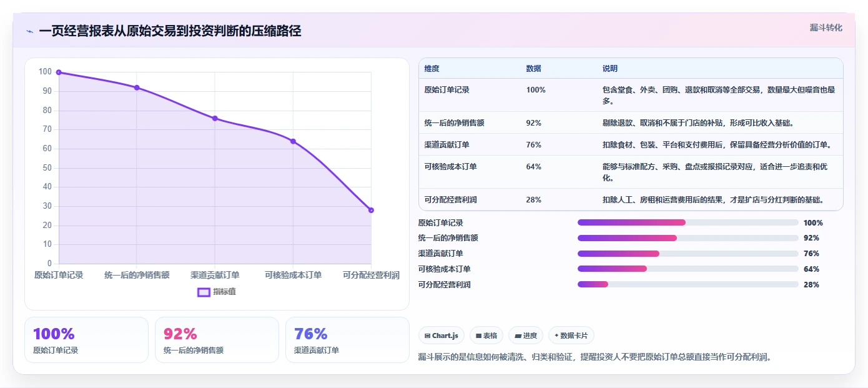Click description starting 剔除退款、取消
The width and height of the screenshot is (868, 388).
click(x=698, y=123)
